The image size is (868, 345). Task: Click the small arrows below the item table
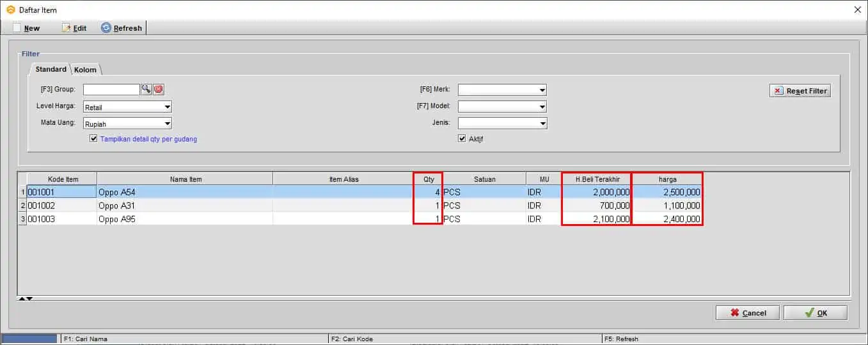(x=25, y=298)
